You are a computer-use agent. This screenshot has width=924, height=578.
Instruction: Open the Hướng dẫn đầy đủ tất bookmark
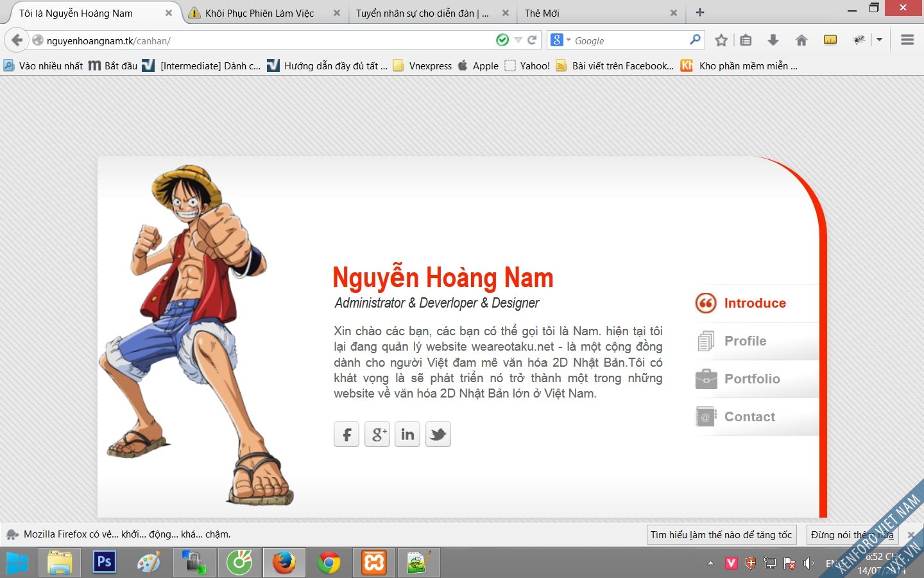click(x=328, y=66)
